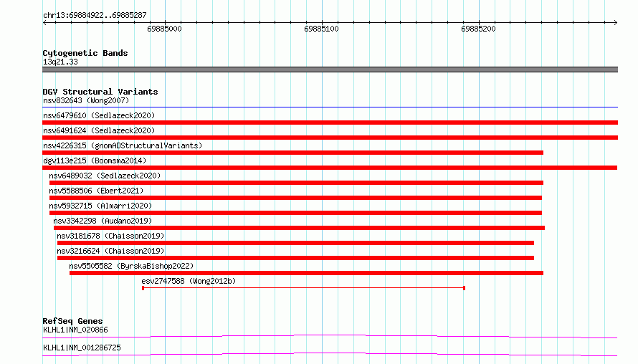Click the blue nsv832643 variant line
Viewport: 638px width, 364px height.
(330, 107)
